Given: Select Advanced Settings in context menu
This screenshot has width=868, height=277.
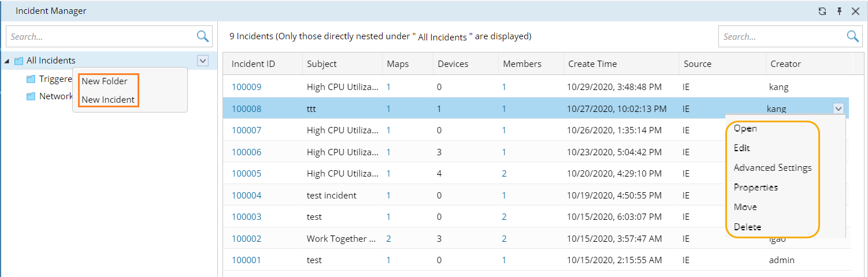Looking at the screenshot, I should [x=772, y=168].
